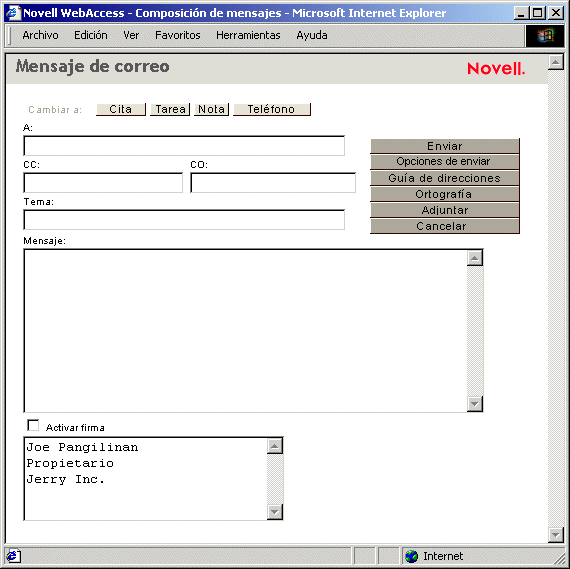Click the Novell logo
The width and height of the screenshot is (570, 569).
click(x=496, y=68)
